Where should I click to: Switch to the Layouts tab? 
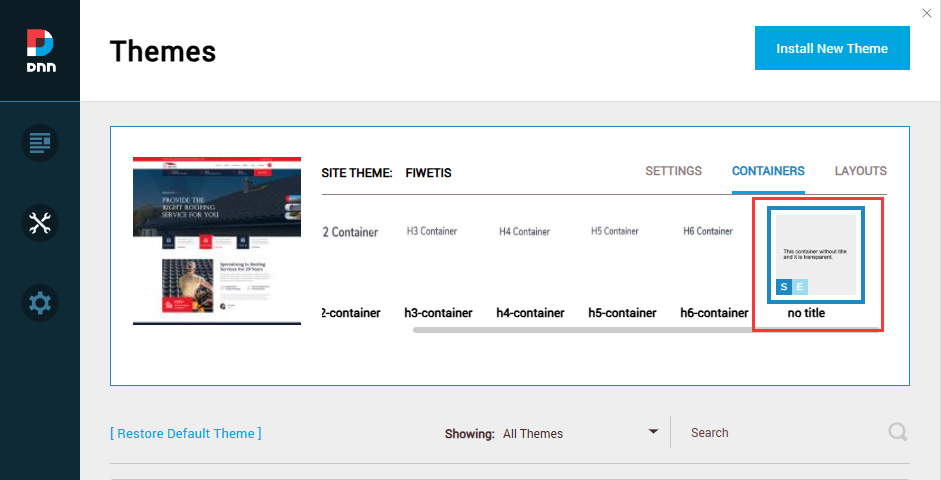tap(861, 171)
